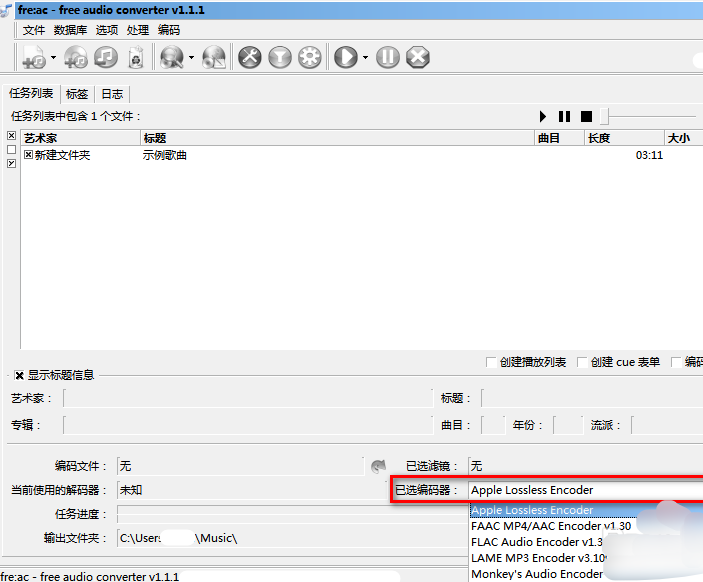Toggle 显示标题信息 checkbox
The height and width of the screenshot is (582, 703).
click(x=19, y=375)
